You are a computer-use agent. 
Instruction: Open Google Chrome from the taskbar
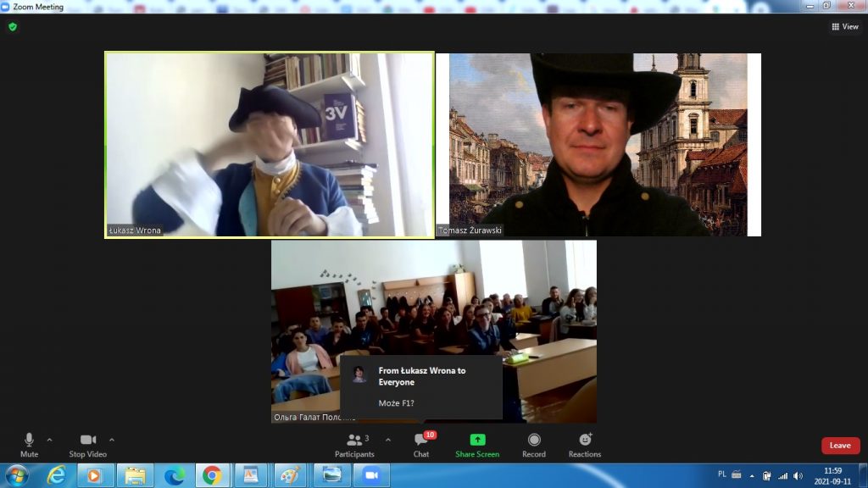point(211,475)
